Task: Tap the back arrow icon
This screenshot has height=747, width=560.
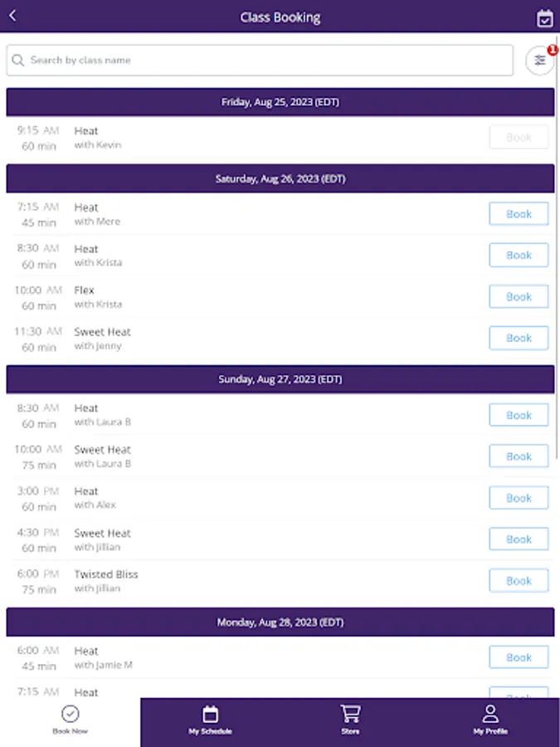Action: (x=12, y=16)
